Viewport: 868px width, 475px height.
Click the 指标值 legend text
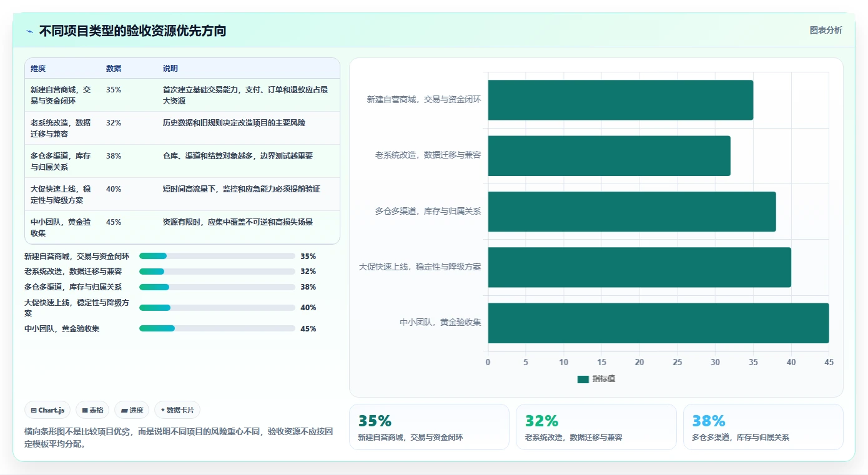tap(604, 379)
